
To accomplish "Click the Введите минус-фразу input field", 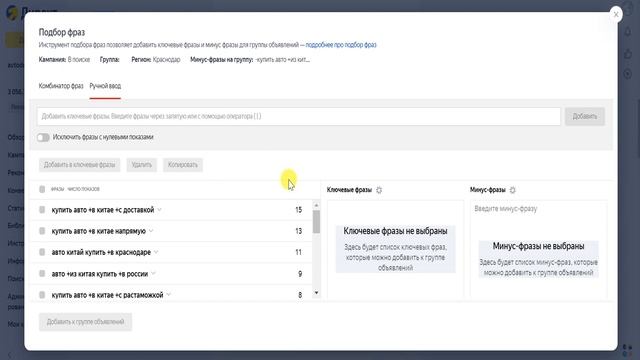I will pyautogui.click(x=538, y=209).
